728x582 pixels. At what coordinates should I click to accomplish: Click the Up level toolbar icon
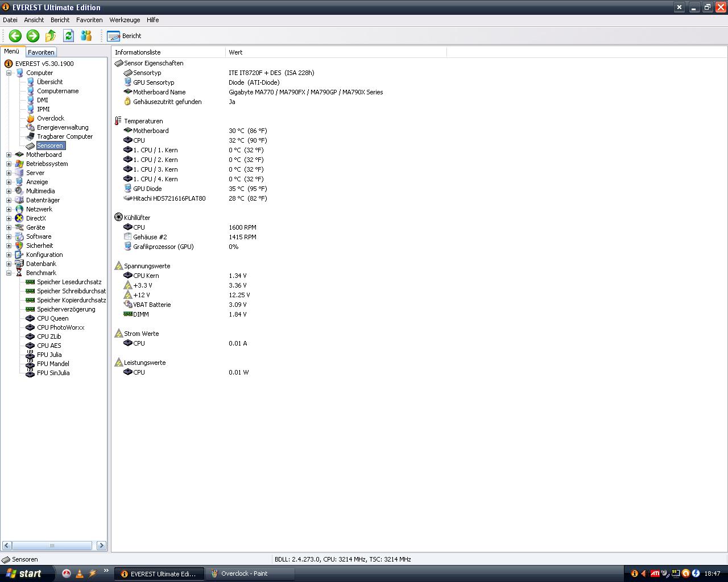point(51,36)
